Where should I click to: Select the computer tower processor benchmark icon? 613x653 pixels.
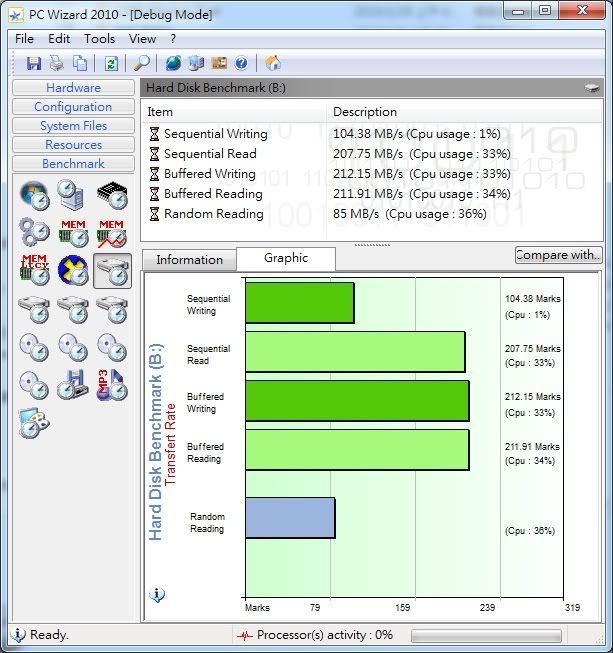click(72, 194)
